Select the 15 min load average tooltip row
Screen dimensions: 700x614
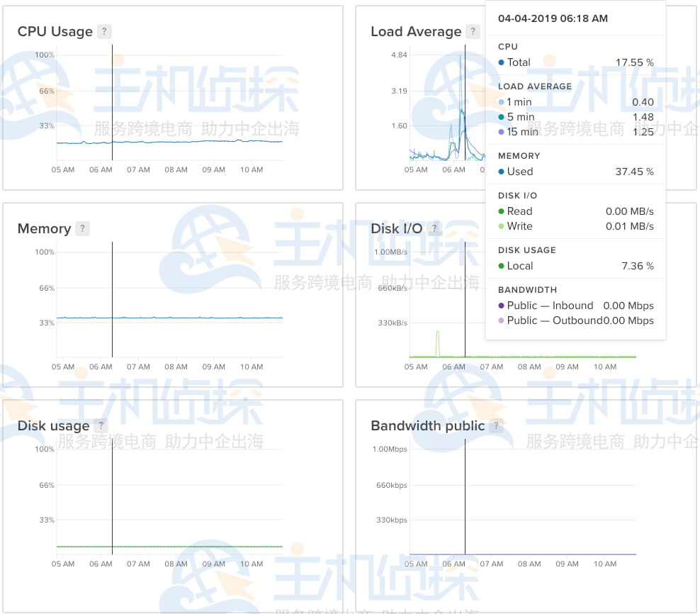575,132
